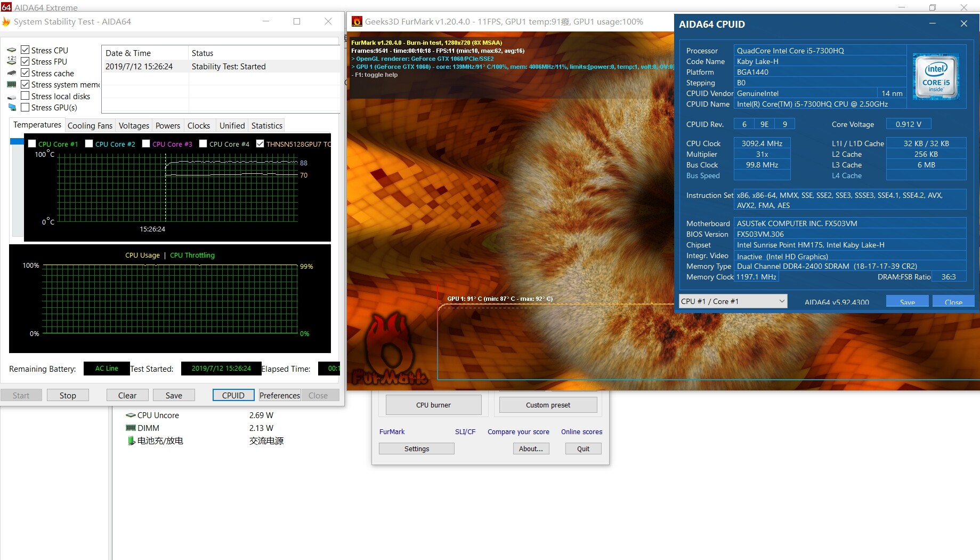Screen dimensions: 980x560
Task: Close the AIDA64 CPUID window
Action: tap(963, 23)
